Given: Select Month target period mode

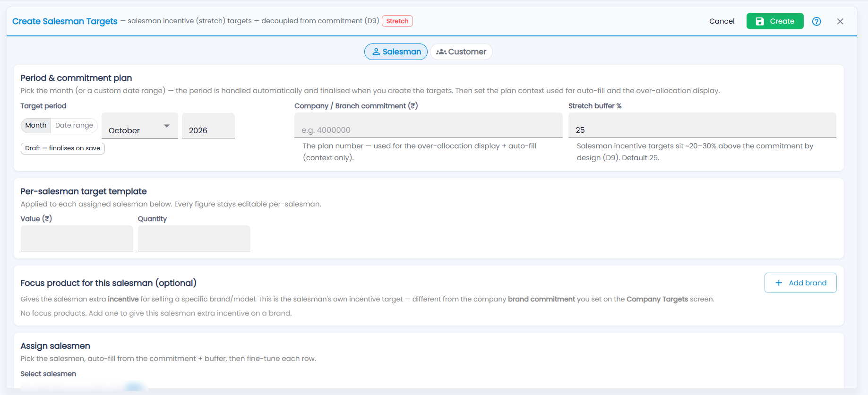Looking at the screenshot, I should 36,125.
